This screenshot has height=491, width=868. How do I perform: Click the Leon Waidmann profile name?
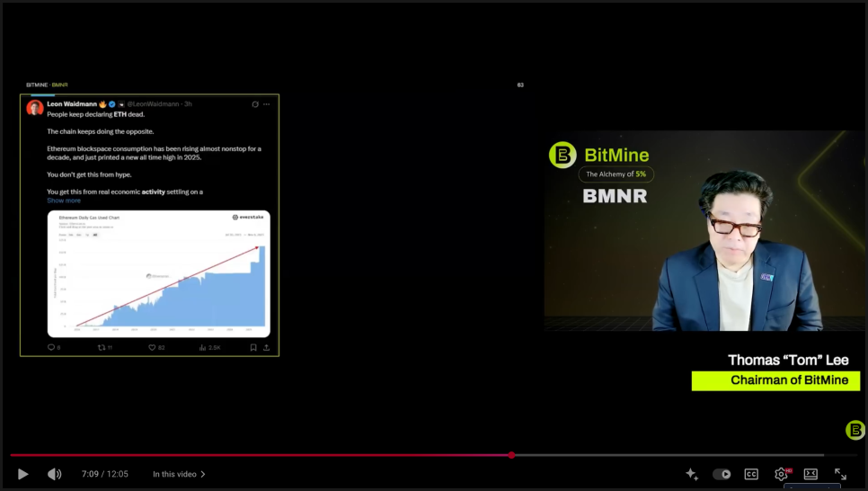pyautogui.click(x=72, y=104)
